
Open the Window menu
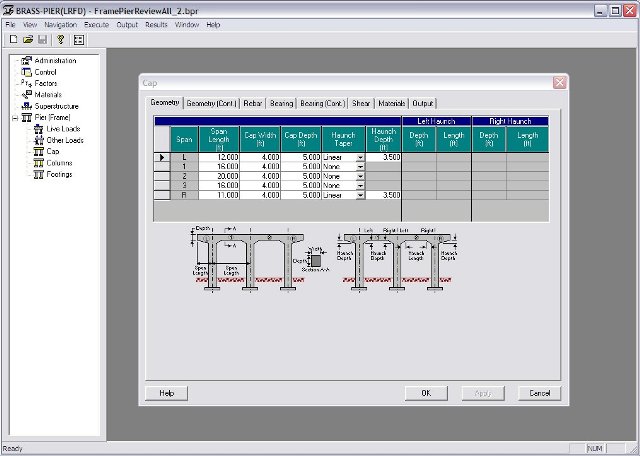coord(187,25)
